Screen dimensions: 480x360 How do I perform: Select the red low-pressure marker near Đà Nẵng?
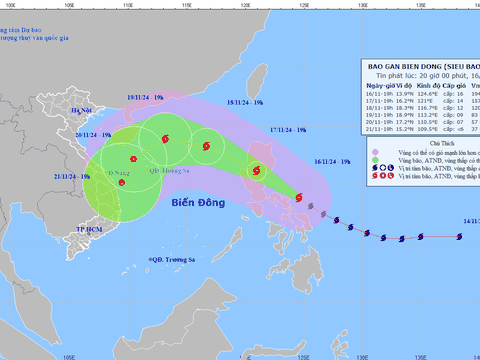click(x=122, y=182)
